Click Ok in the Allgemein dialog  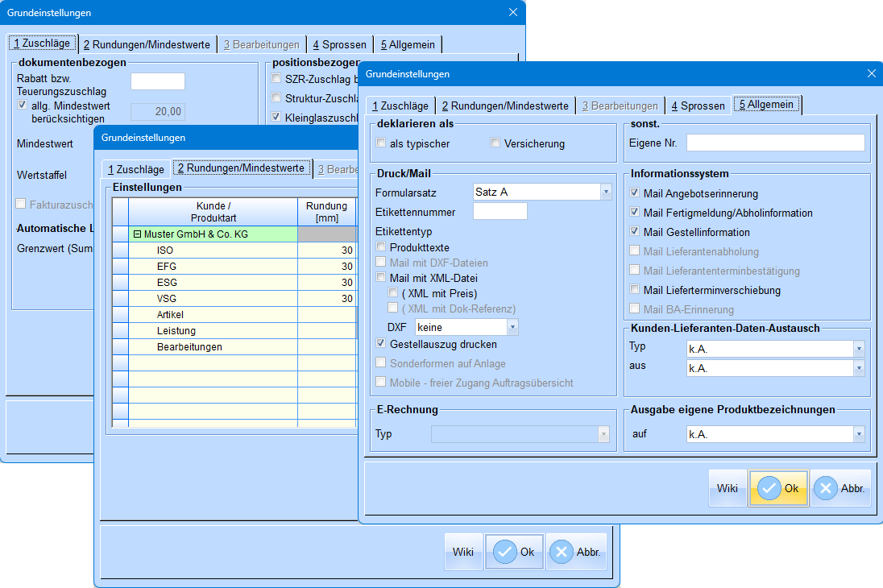779,488
